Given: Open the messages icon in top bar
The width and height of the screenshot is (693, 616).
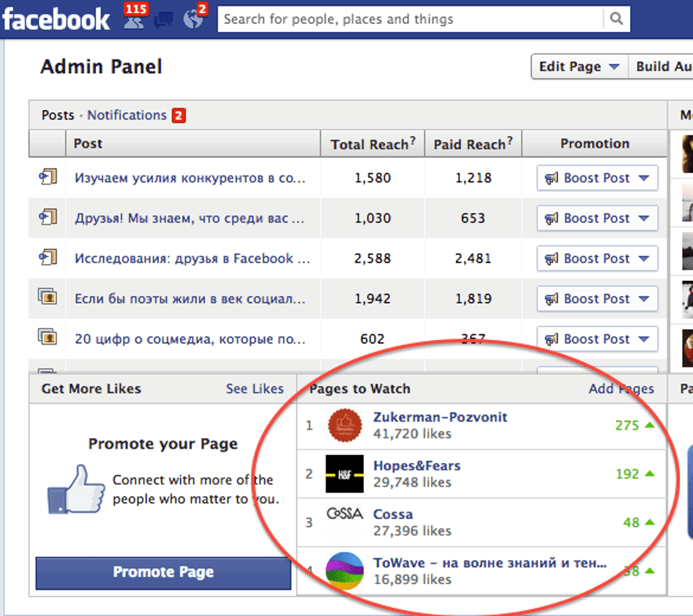Looking at the screenshot, I should click(163, 20).
